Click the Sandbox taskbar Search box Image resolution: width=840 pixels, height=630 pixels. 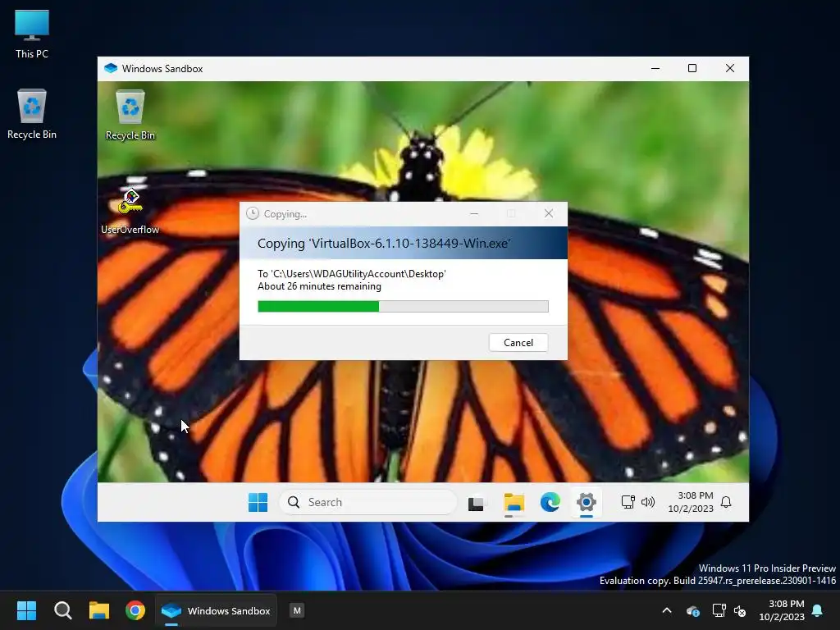point(368,503)
